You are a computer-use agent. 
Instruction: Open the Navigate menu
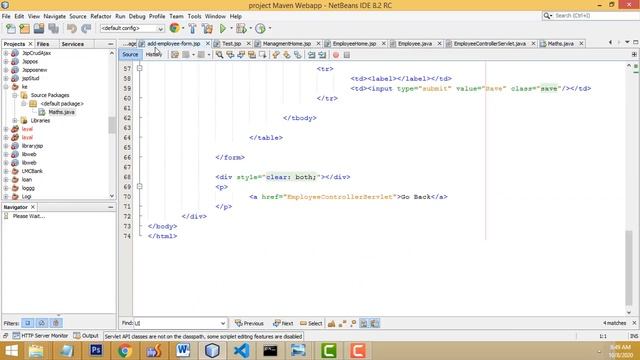(55, 16)
